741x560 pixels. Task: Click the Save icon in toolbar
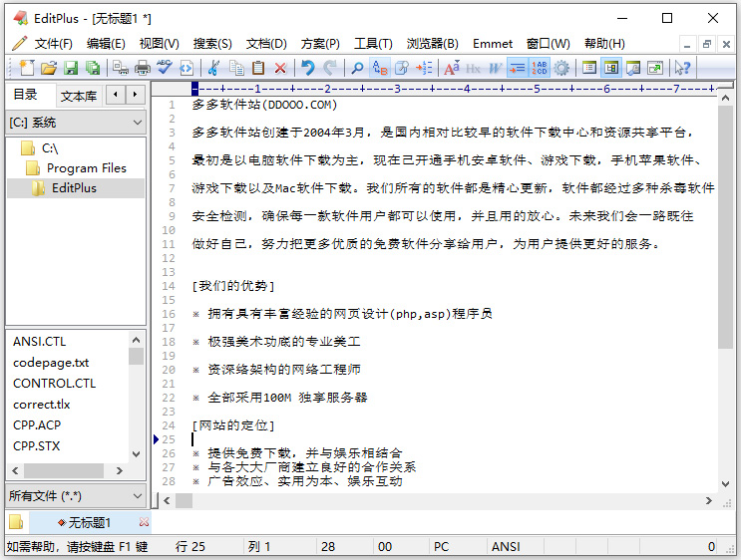(x=71, y=68)
